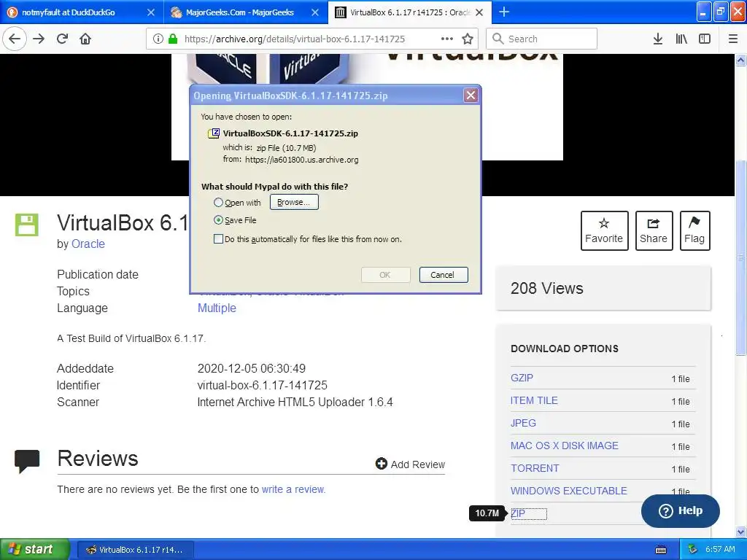Check Do this automatically for files
The height and width of the screenshot is (560, 747).
click(218, 239)
